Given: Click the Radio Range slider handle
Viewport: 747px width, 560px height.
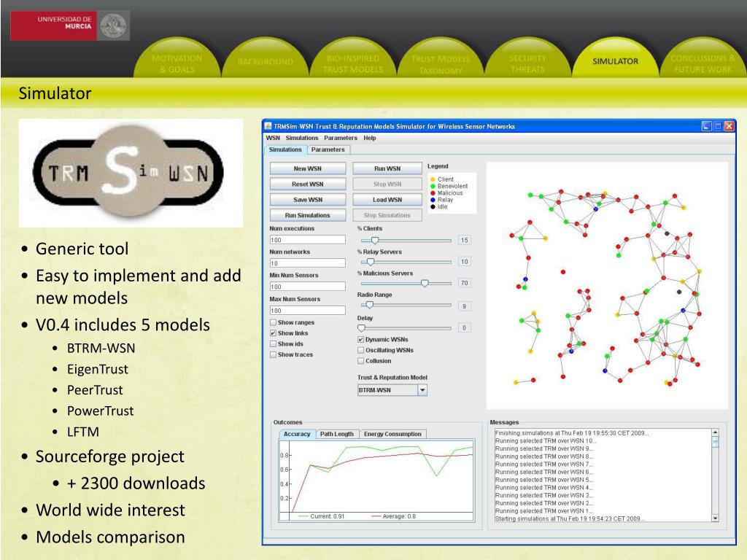Looking at the screenshot, I should 369,305.
